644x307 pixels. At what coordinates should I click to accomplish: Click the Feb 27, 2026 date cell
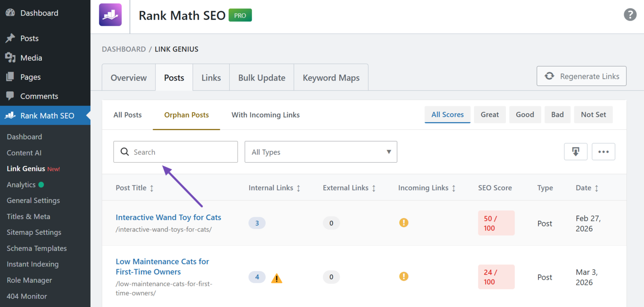(x=588, y=223)
